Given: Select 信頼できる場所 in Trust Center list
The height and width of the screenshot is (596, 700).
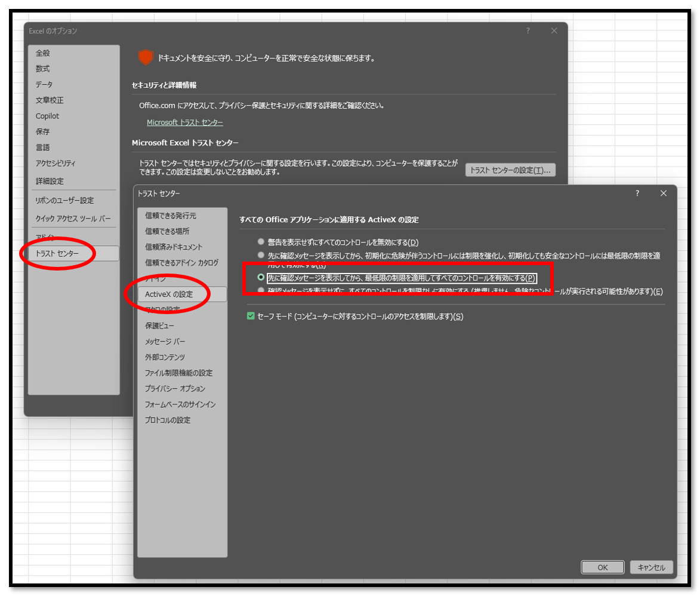Looking at the screenshot, I should click(x=167, y=231).
